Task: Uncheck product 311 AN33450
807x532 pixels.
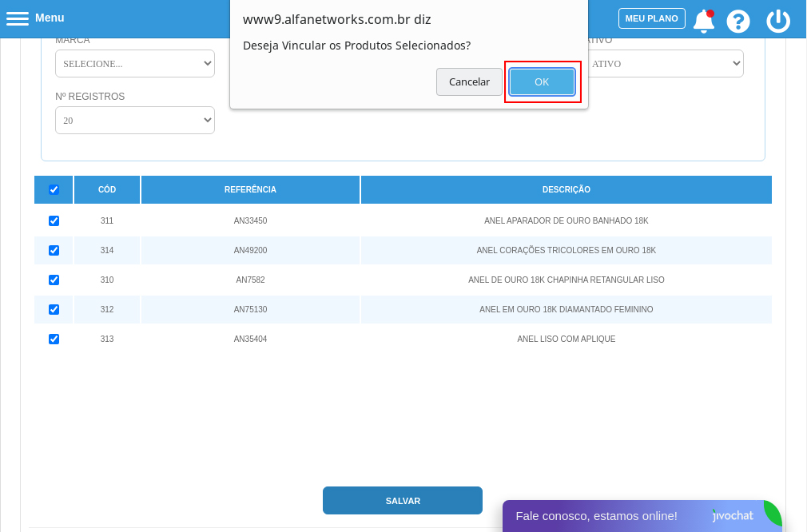Action: click(54, 220)
